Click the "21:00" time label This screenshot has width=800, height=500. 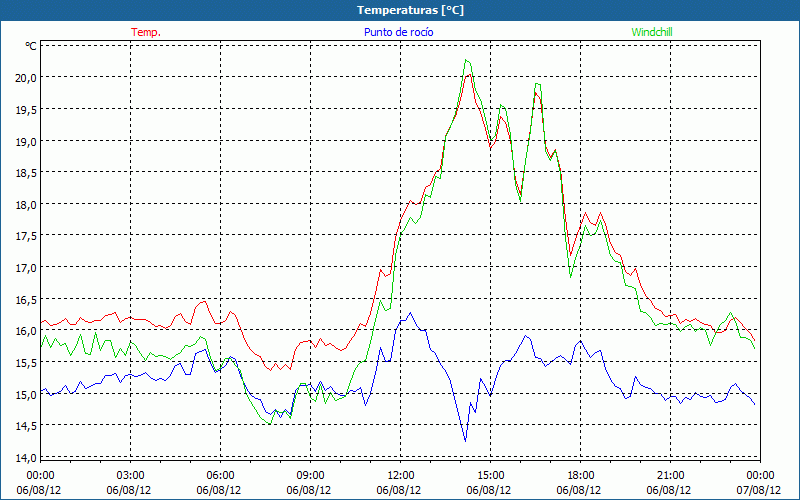[x=670, y=476]
